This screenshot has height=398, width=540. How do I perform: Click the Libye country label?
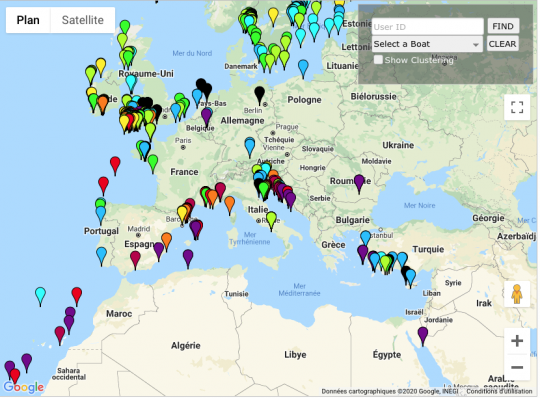tap(295, 354)
